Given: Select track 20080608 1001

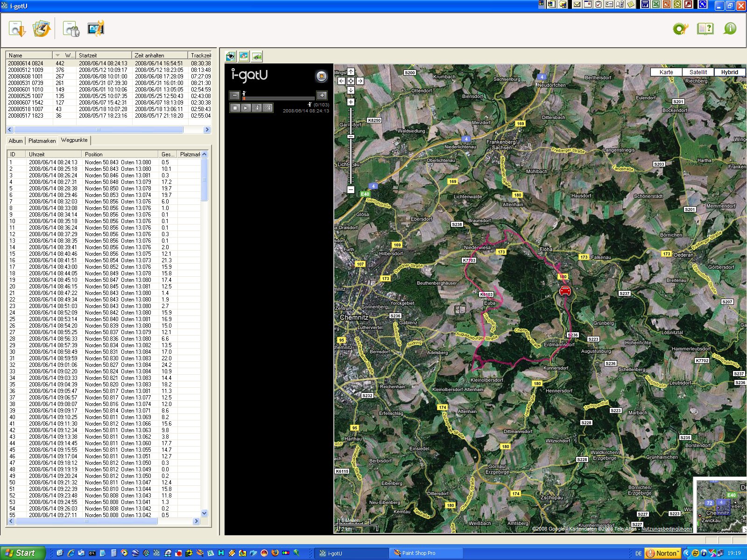Looking at the screenshot, I should (x=109, y=76).
